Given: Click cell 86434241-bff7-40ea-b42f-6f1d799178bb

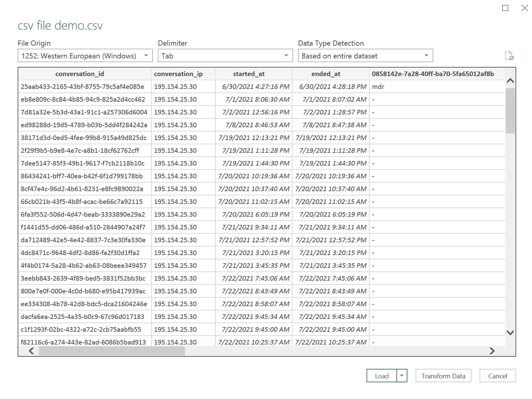Looking at the screenshot, I should 85,176.
